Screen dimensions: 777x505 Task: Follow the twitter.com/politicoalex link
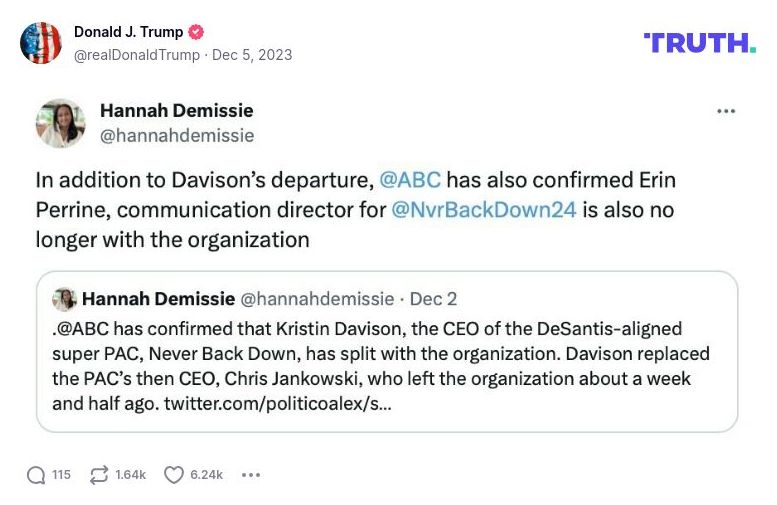(278, 405)
